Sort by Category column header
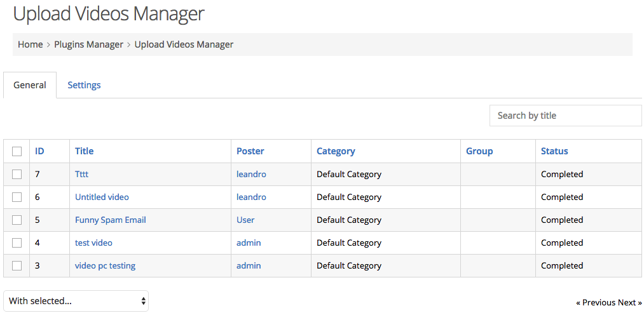Image resolution: width=644 pixels, height=320 pixels. (x=336, y=151)
